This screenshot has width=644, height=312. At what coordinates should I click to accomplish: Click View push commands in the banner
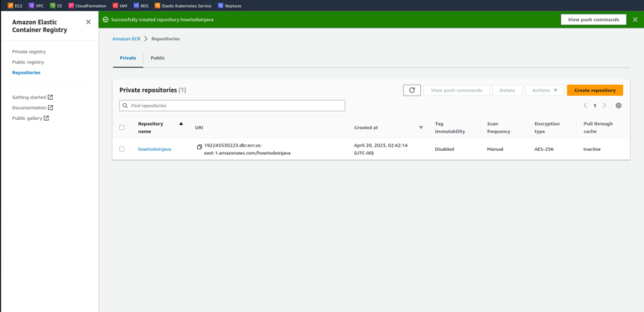(594, 19)
